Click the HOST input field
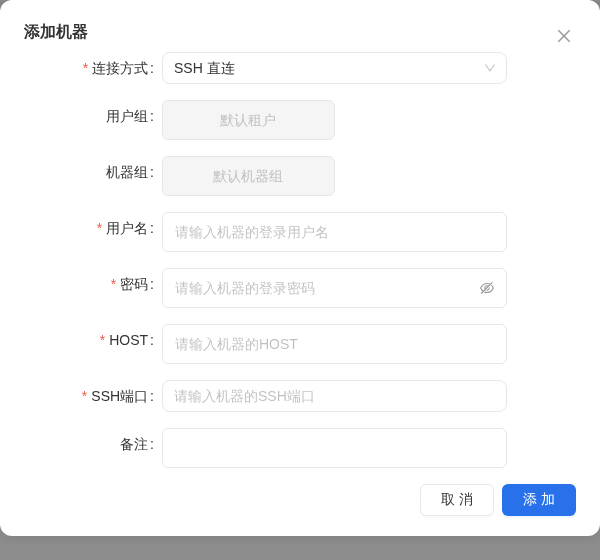600x560 pixels. [x=334, y=344]
